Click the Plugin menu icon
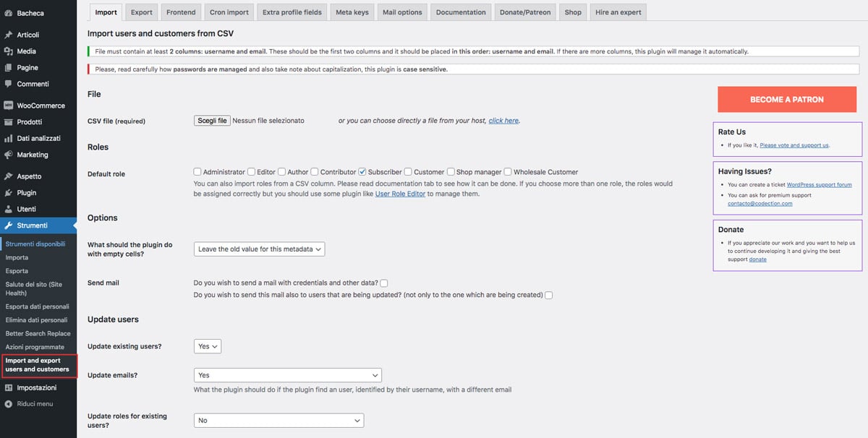This screenshot has width=868, height=438. pyautogui.click(x=8, y=193)
